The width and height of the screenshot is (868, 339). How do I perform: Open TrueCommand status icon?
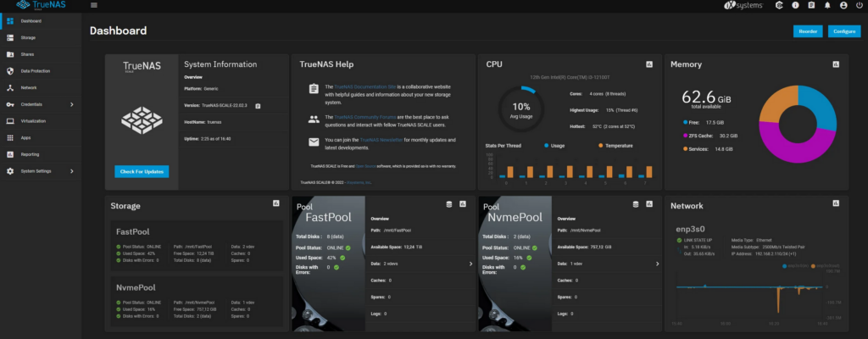click(779, 5)
